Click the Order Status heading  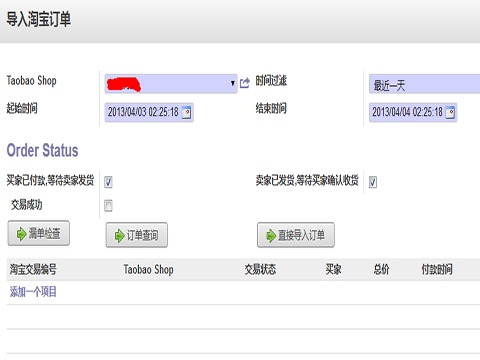click(42, 150)
